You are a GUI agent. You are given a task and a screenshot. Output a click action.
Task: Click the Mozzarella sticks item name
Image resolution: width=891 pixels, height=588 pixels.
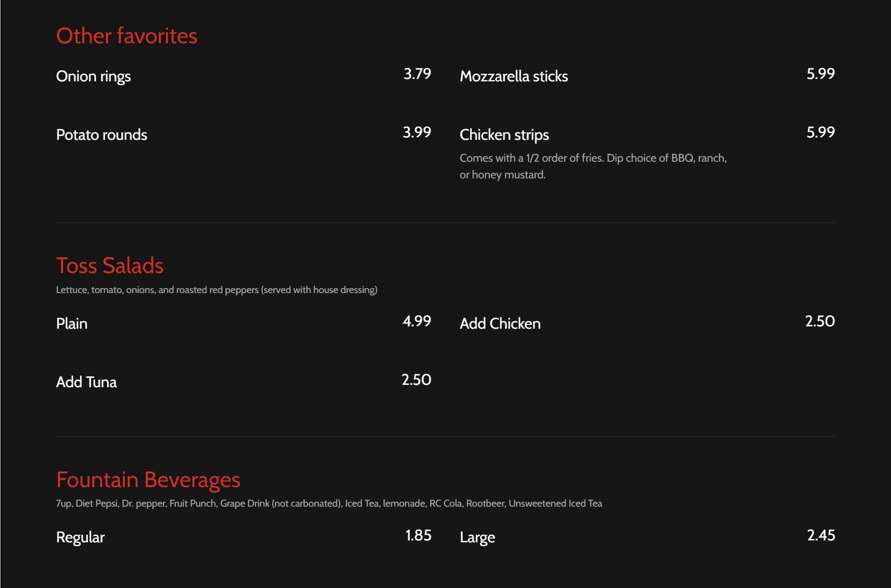click(x=514, y=77)
